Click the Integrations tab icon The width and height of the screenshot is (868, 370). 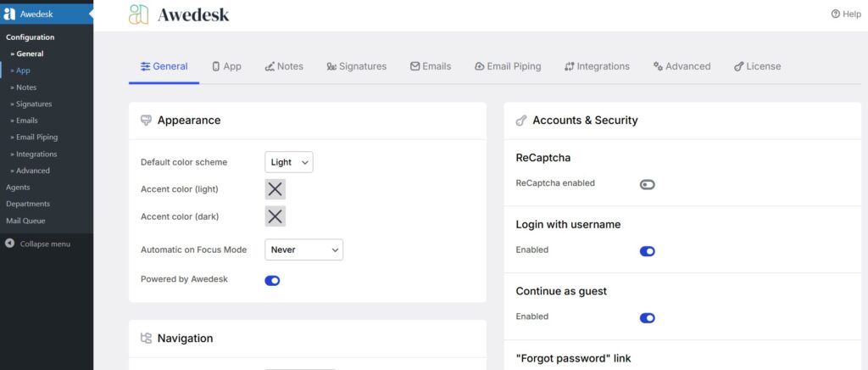click(x=570, y=66)
